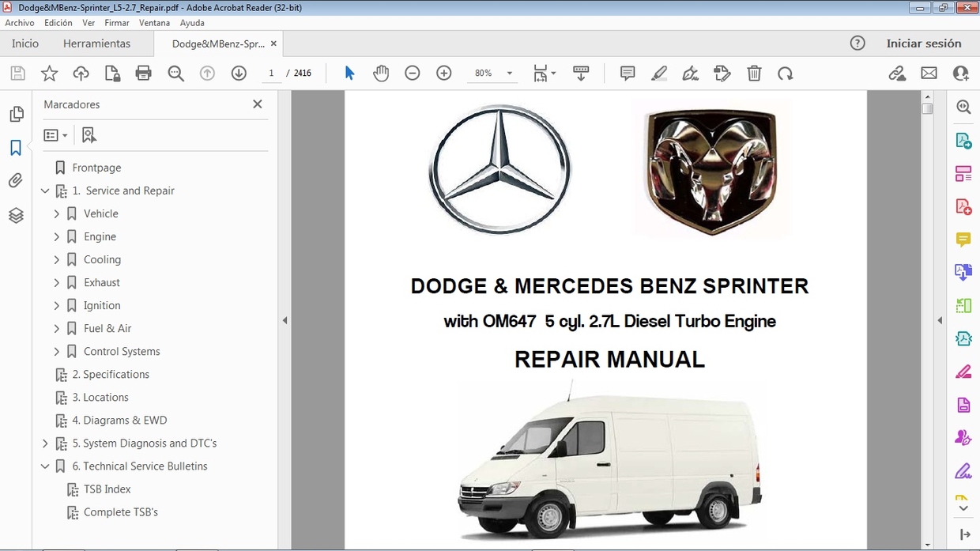The height and width of the screenshot is (551, 980).
Task: Open the Frontpage bookmark
Action: click(x=95, y=168)
